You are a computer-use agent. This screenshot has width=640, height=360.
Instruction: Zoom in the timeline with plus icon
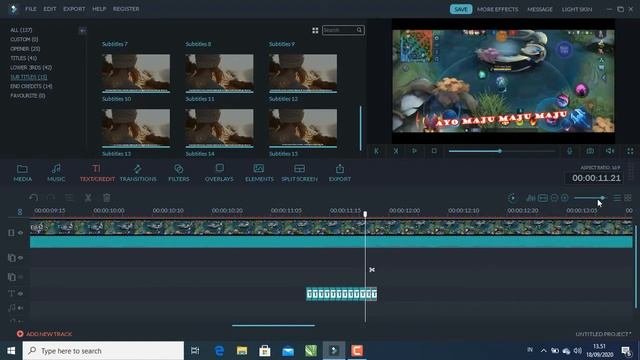click(x=564, y=198)
